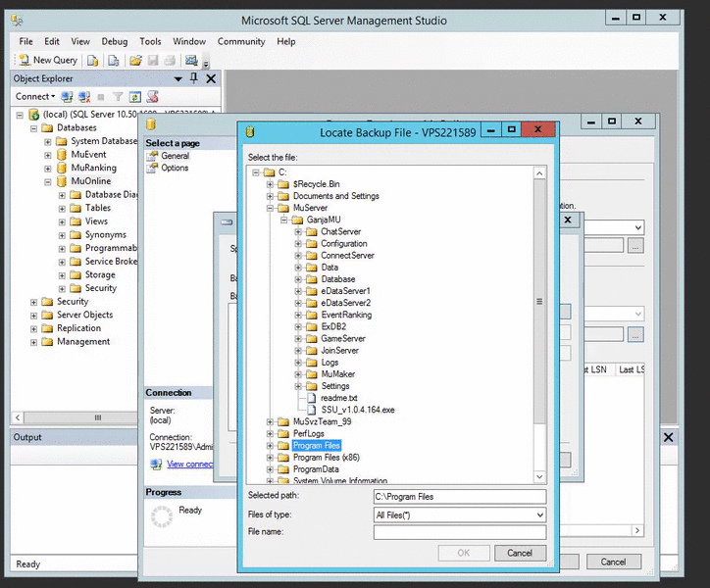This screenshot has width=710, height=588.
Task: Open the Help menu
Action: 285,41
